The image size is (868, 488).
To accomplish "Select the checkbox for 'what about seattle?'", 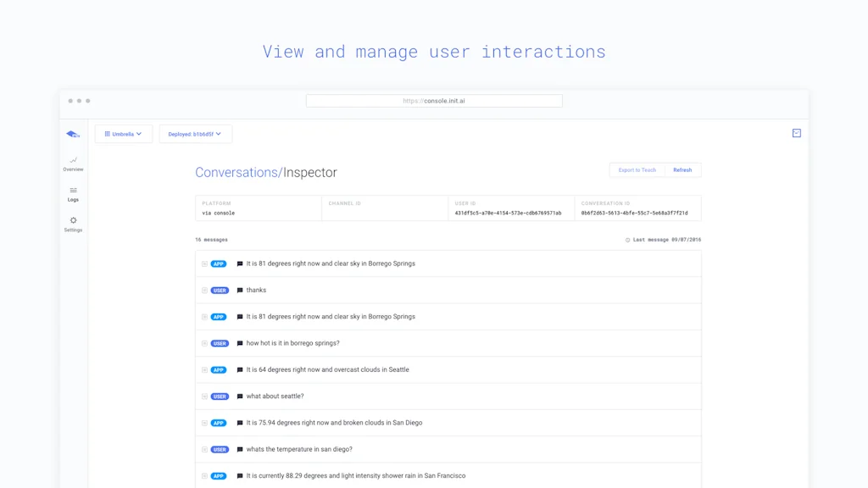I will pyautogui.click(x=203, y=396).
